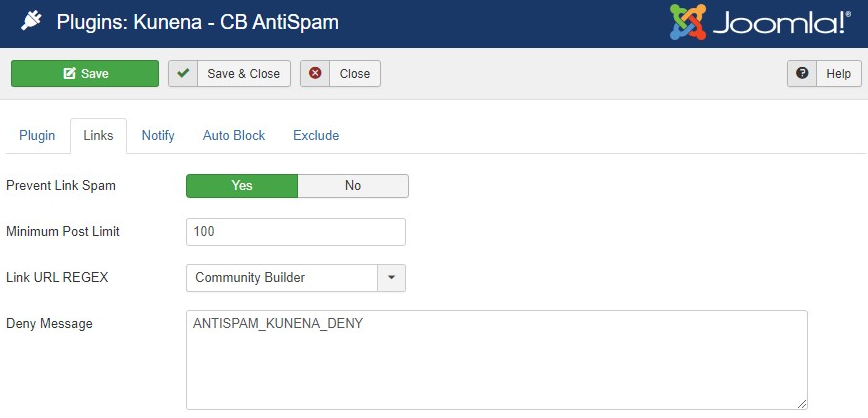Click in the Minimum Post Limit field

pos(296,231)
